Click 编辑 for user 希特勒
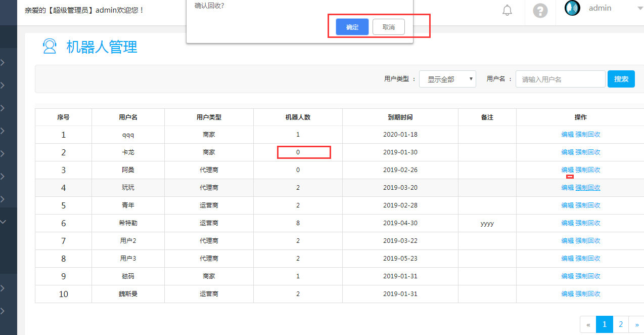Screen dimensions: 644x335 coord(567,223)
